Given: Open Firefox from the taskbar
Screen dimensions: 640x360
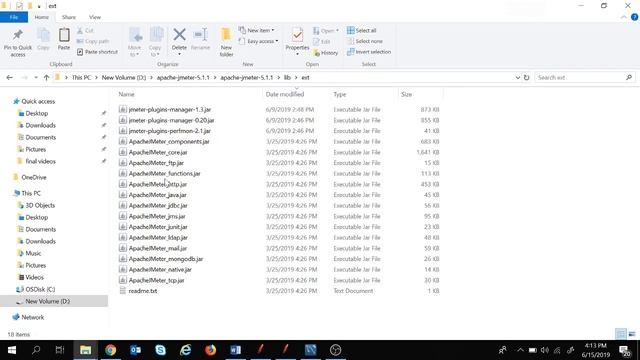Looking at the screenshot, I should tap(211, 350).
